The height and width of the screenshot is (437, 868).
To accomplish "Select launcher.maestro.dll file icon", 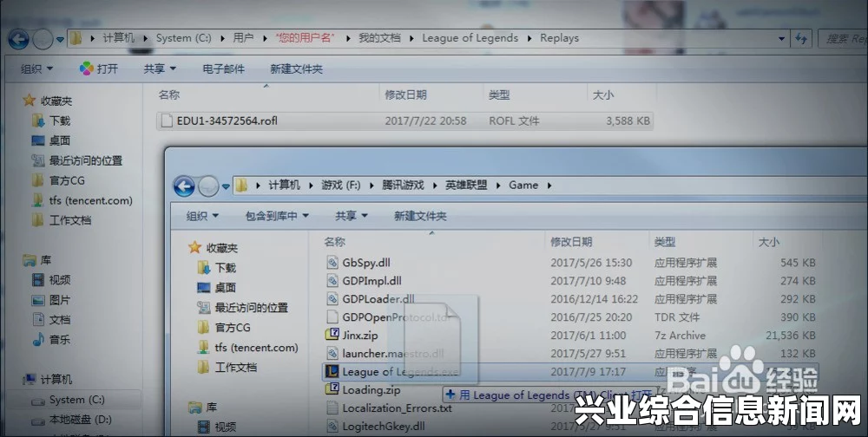I will pos(332,354).
